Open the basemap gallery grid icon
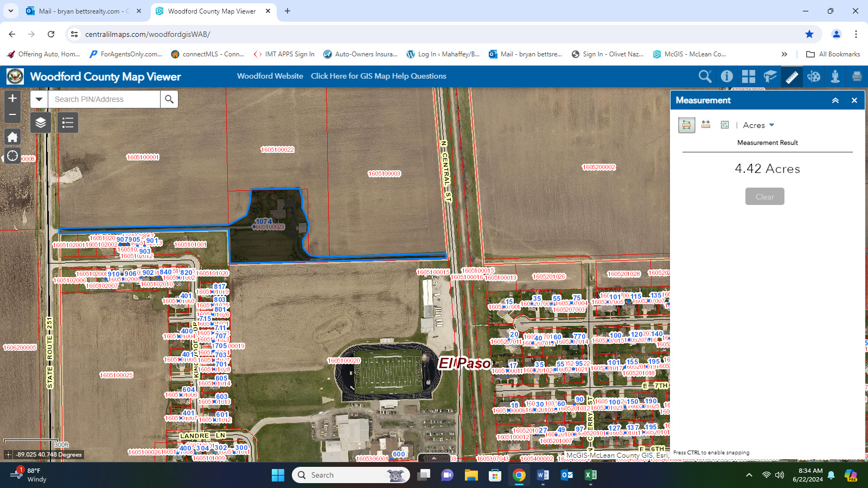 [749, 76]
